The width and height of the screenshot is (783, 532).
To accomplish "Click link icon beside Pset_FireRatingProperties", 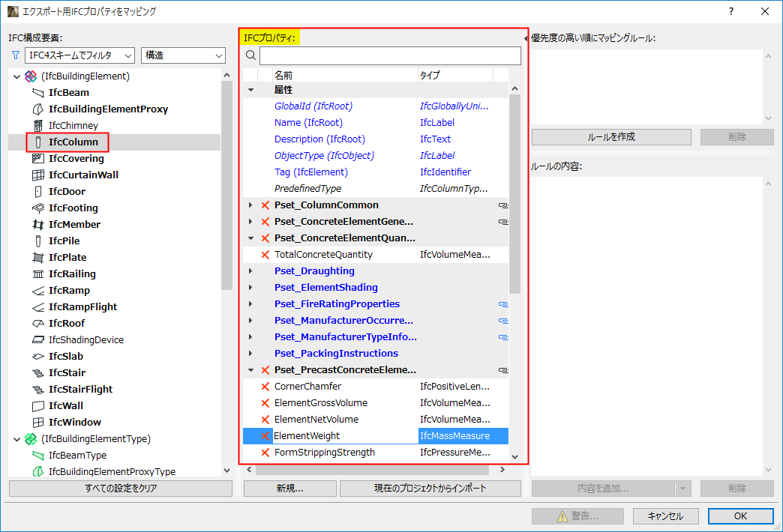I will coord(503,304).
